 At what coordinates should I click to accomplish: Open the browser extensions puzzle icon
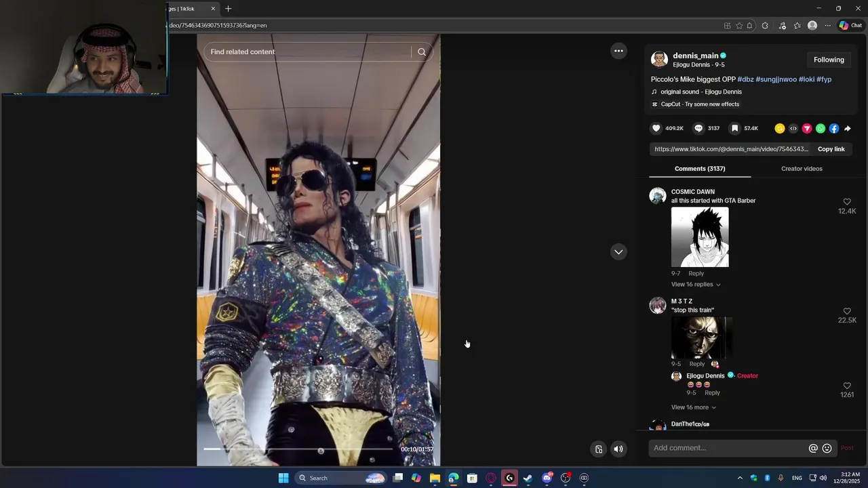765,26
